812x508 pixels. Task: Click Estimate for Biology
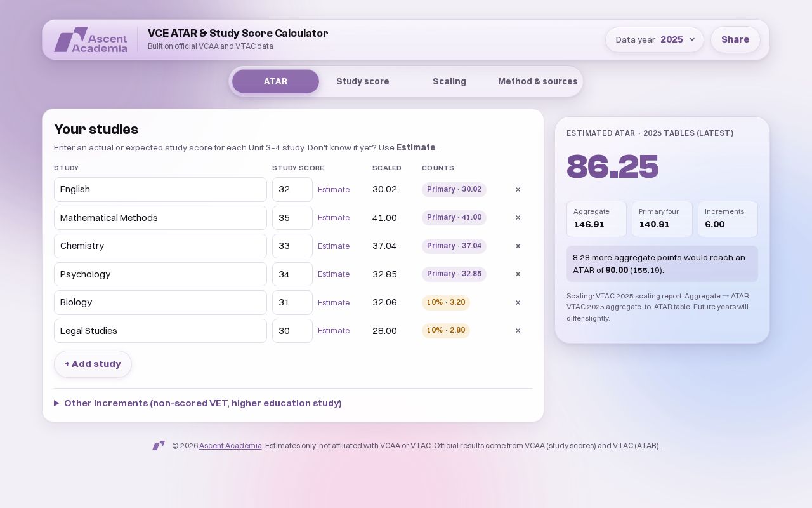tap(334, 303)
